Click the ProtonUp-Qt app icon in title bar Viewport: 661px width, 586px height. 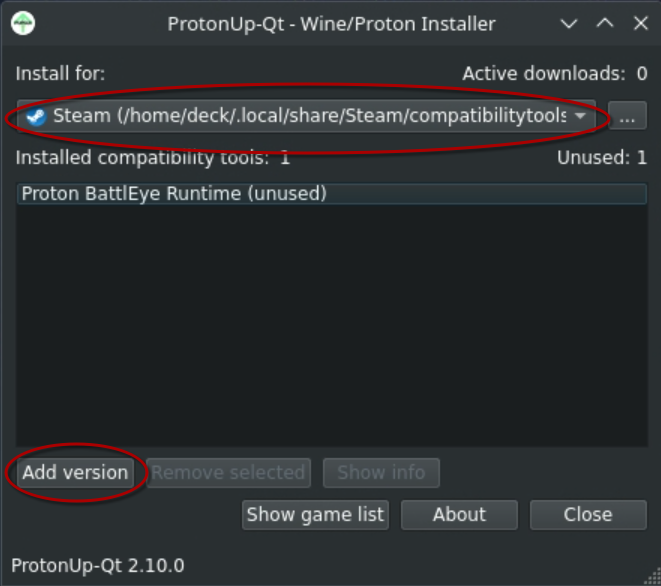pos(22,23)
